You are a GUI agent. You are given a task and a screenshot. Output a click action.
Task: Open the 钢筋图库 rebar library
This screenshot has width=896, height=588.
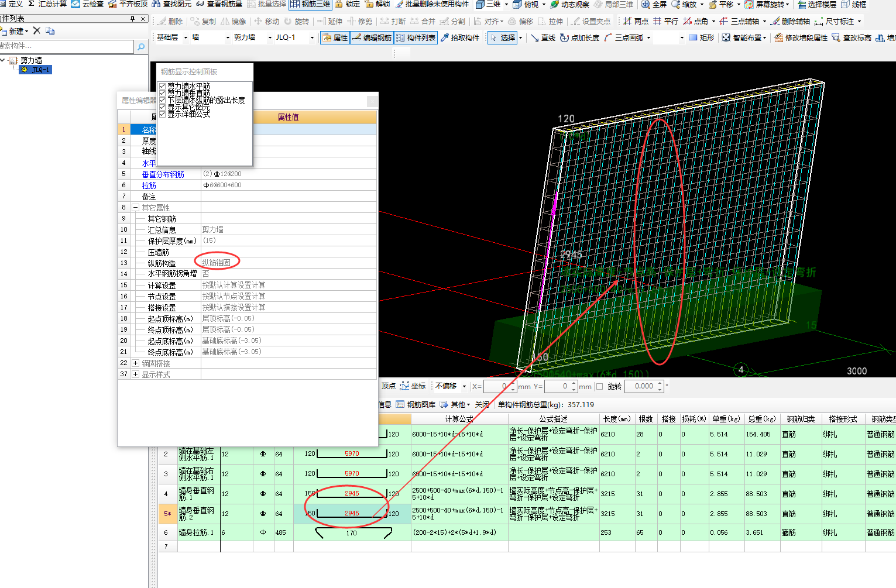click(x=416, y=404)
